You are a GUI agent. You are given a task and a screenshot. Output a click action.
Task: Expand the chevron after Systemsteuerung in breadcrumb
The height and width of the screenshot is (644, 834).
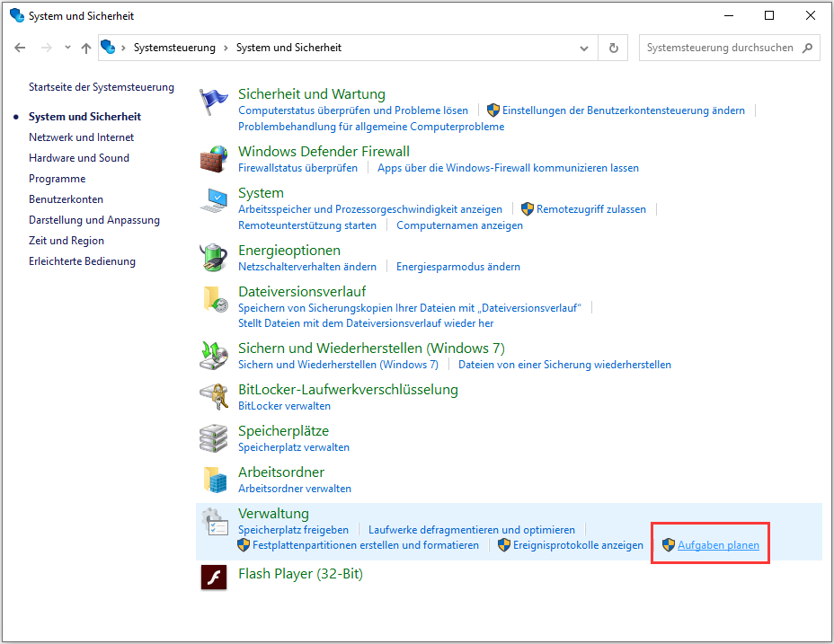point(226,48)
